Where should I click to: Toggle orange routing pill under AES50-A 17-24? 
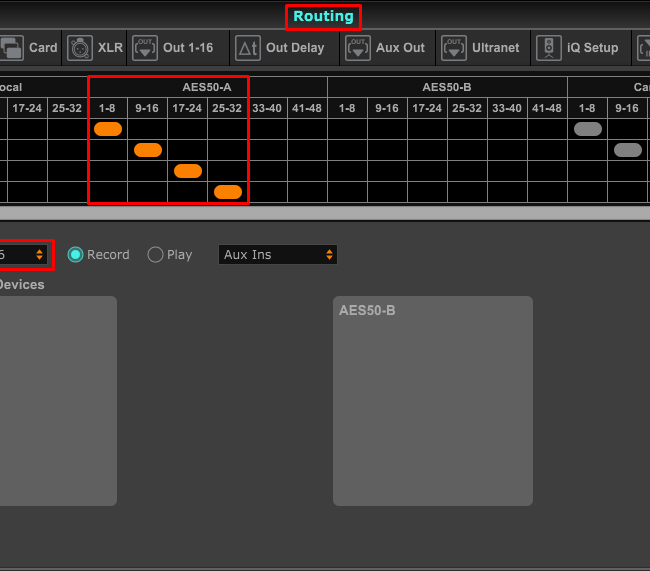188,171
